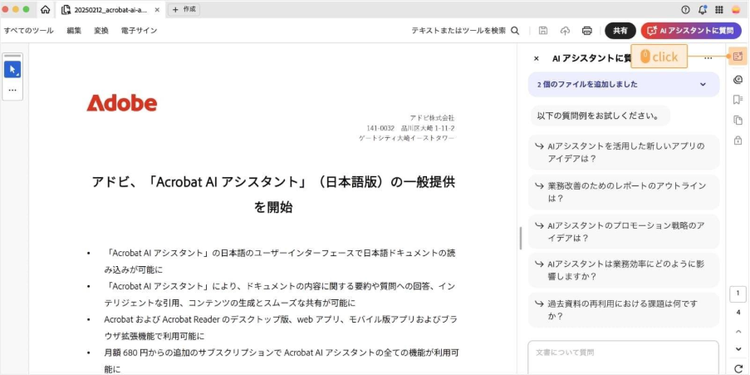Click address text アドビ株式会社
This screenshot has width=750, height=375.
point(432,118)
